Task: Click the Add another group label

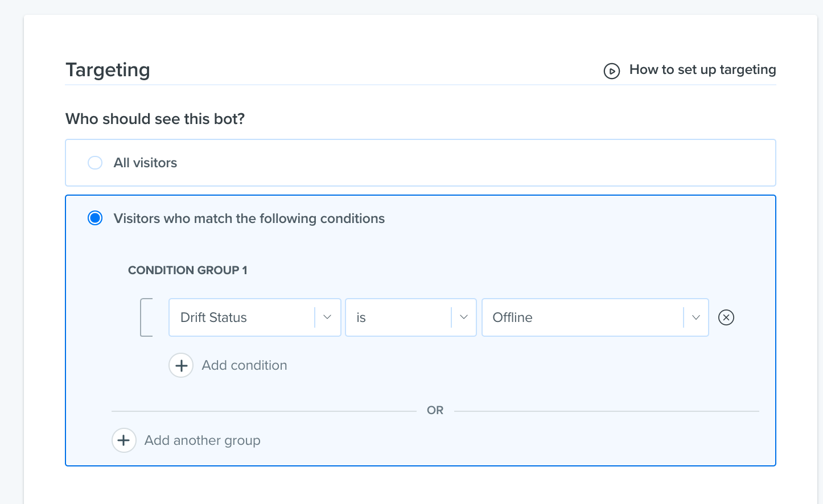Action: pos(202,440)
